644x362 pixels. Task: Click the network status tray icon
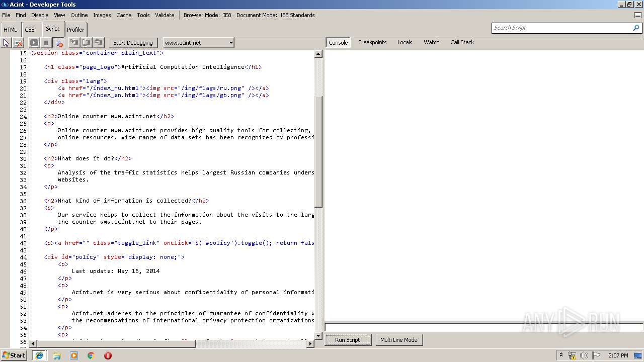pos(572,355)
